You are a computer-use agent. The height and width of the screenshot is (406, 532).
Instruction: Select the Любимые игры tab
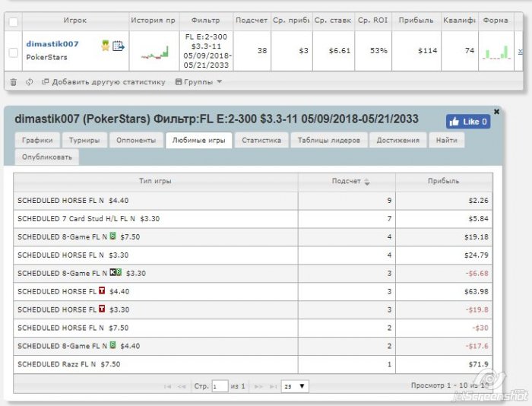coord(199,140)
